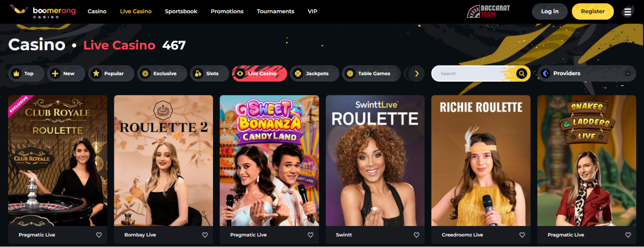Expand the Providers dropdown
This screenshot has height=247, width=644.
pyautogui.click(x=587, y=74)
